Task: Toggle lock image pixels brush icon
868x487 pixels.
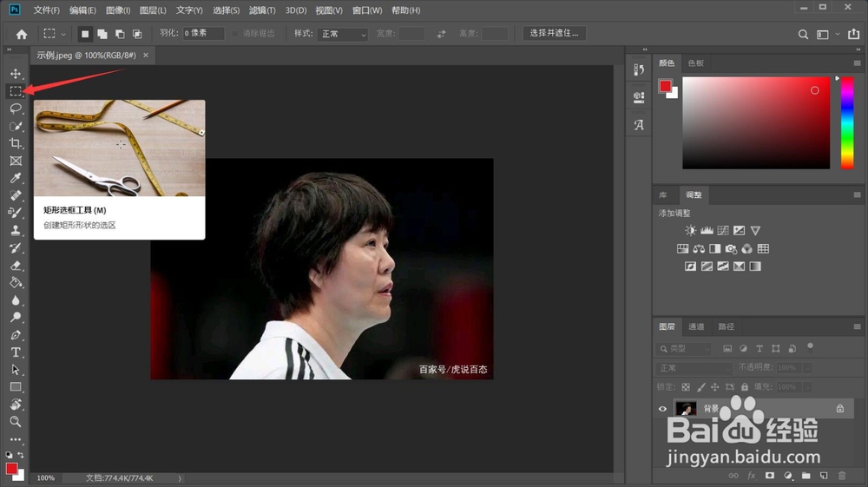Action: tap(700, 387)
